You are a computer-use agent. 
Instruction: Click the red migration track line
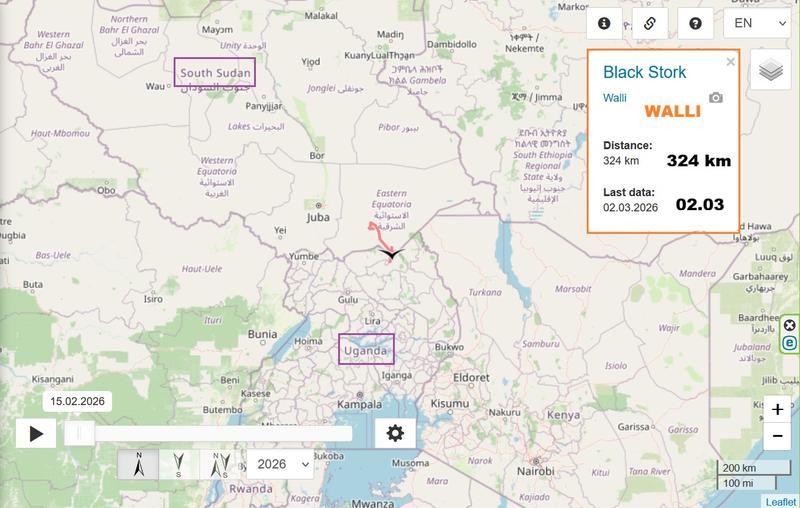click(380, 238)
